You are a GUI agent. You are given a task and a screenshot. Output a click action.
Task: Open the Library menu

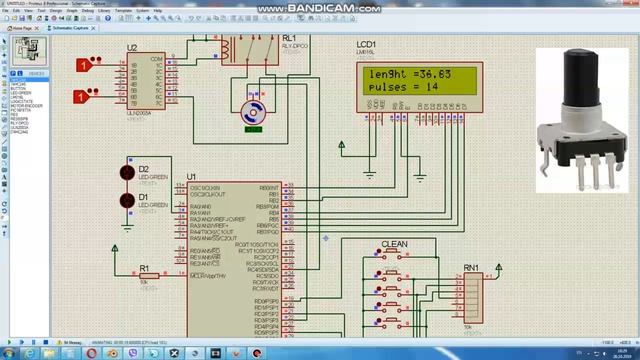(104, 11)
